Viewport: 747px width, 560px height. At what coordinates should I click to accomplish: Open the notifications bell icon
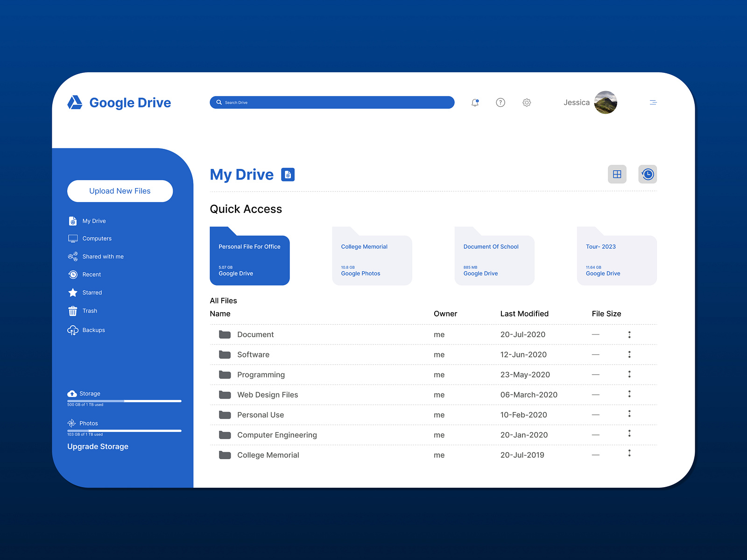tap(475, 102)
